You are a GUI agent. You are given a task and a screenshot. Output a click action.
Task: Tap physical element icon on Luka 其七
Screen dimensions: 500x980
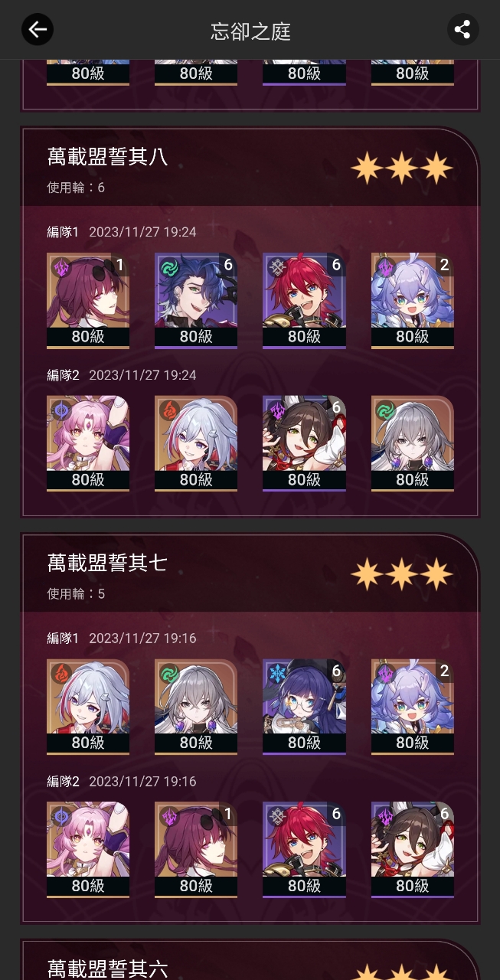(276, 816)
